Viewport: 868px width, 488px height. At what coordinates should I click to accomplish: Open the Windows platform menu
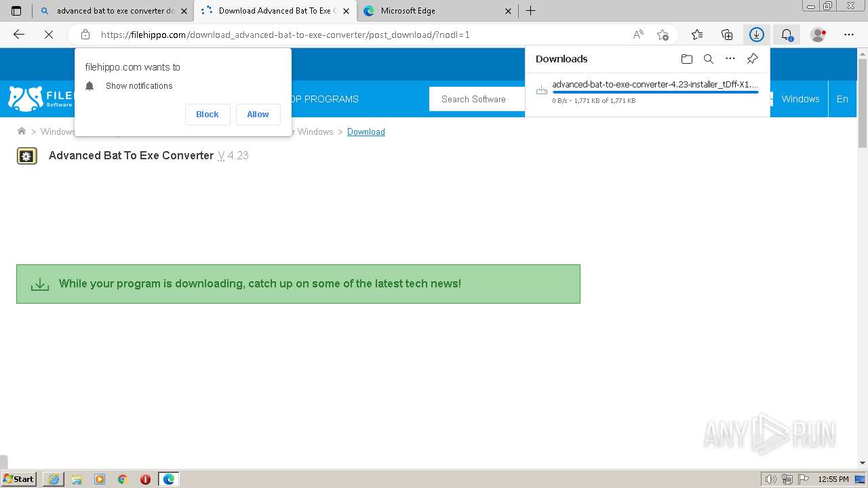click(800, 99)
